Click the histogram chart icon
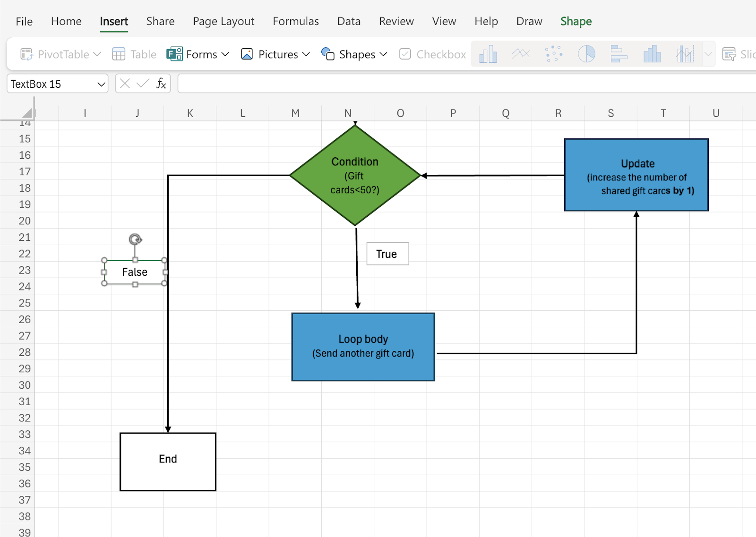 coord(652,54)
